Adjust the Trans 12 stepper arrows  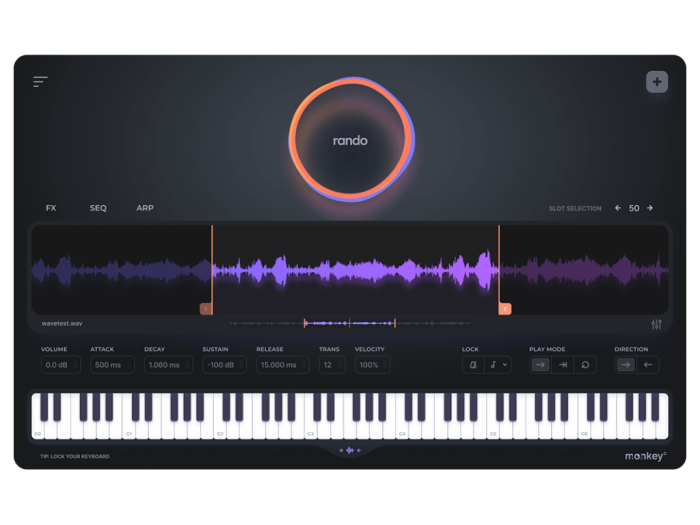[340, 365]
